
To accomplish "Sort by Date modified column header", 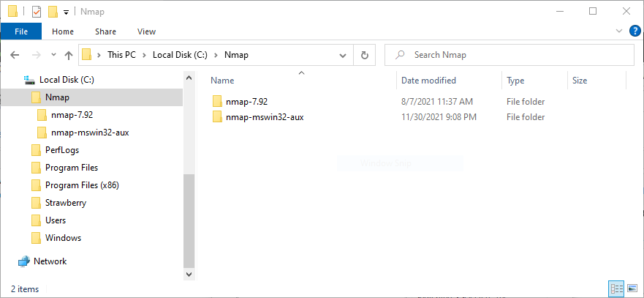I will click(428, 81).
